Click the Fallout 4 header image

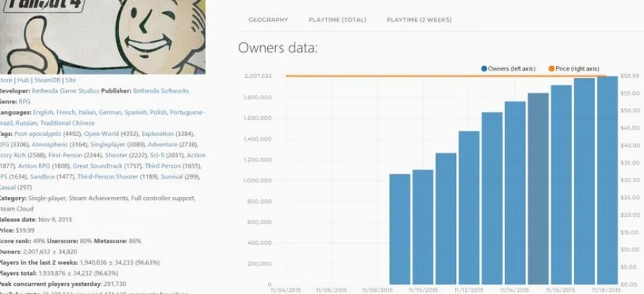pyautogui.click(x=103, y=37)
